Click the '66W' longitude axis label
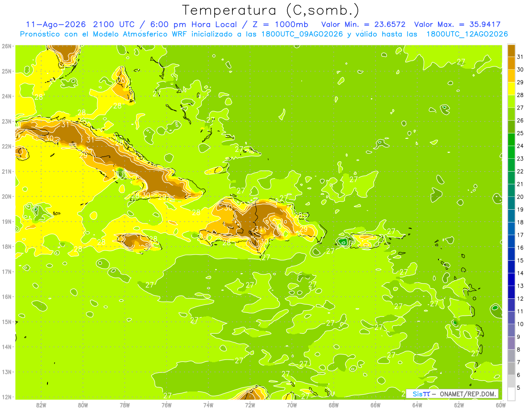The image size is (532, 411). 376,405
